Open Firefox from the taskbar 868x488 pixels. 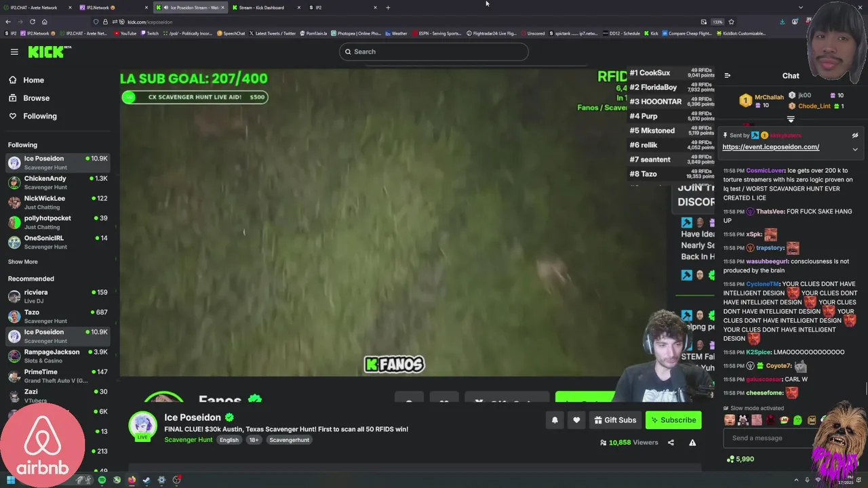(132, 480)
